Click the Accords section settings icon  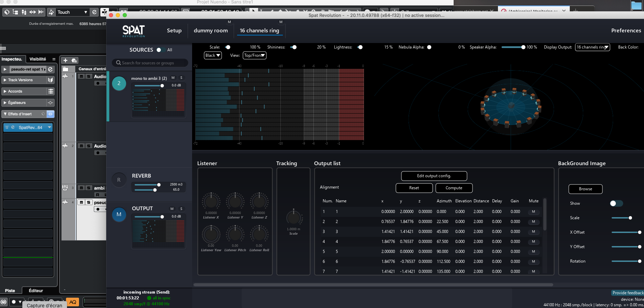[51, 91]
